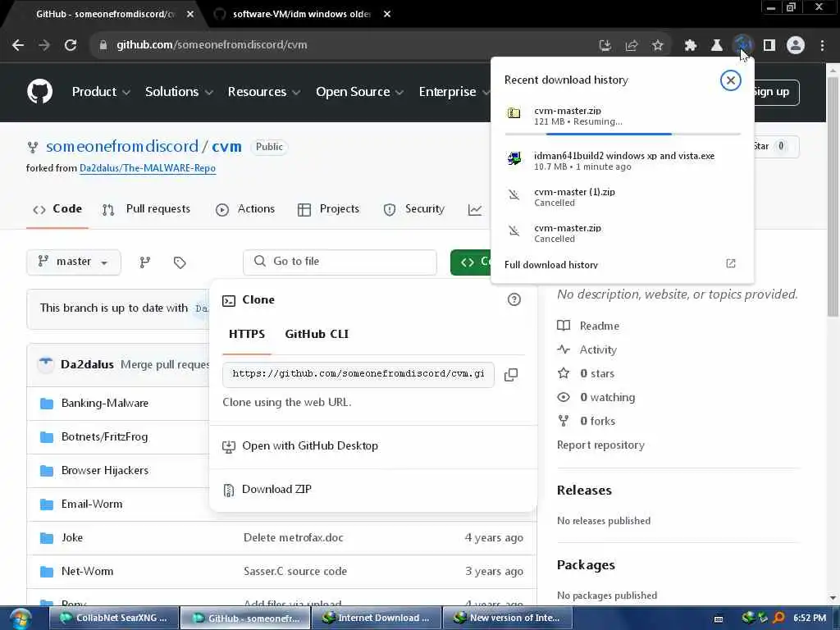The image size is (840, 630).
Task: Reload the page with the refresh icon
Action: point(71,45)
